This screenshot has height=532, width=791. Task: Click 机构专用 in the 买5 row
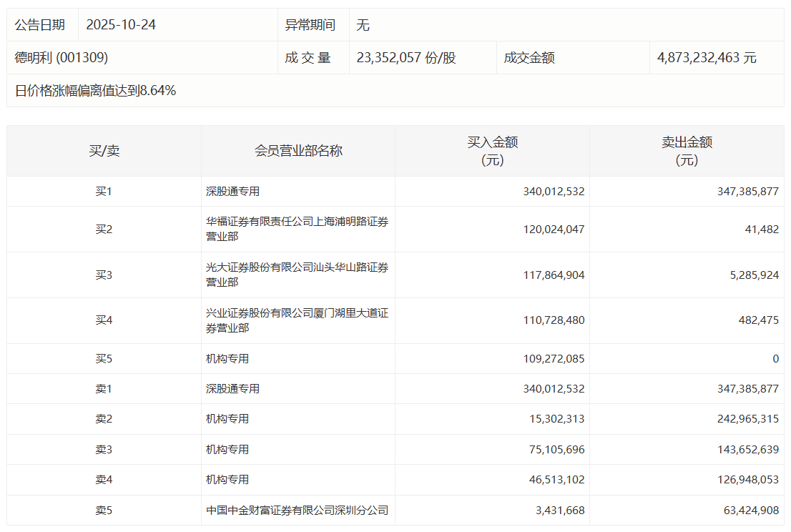(x=227, y=359)
